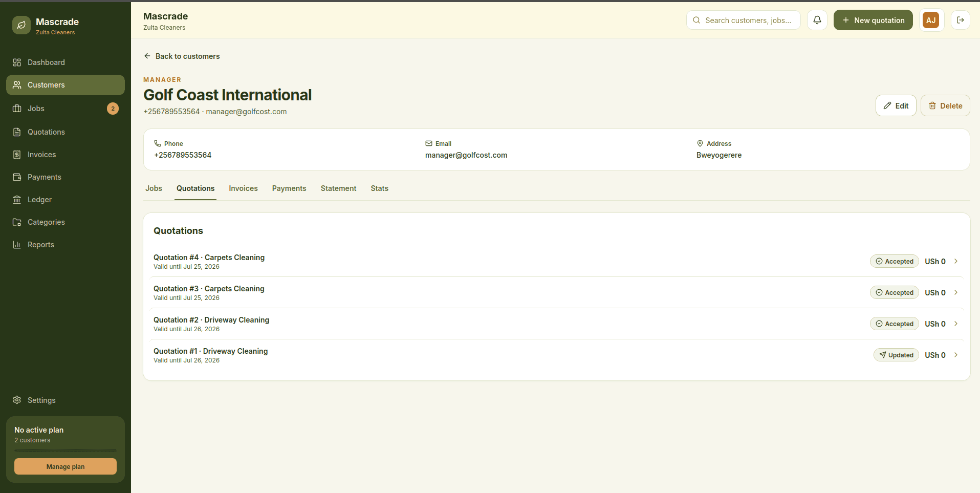This screenshot has width=980, height=493.
Task: Click the Quotations document icon
Action: click(17, 132)
